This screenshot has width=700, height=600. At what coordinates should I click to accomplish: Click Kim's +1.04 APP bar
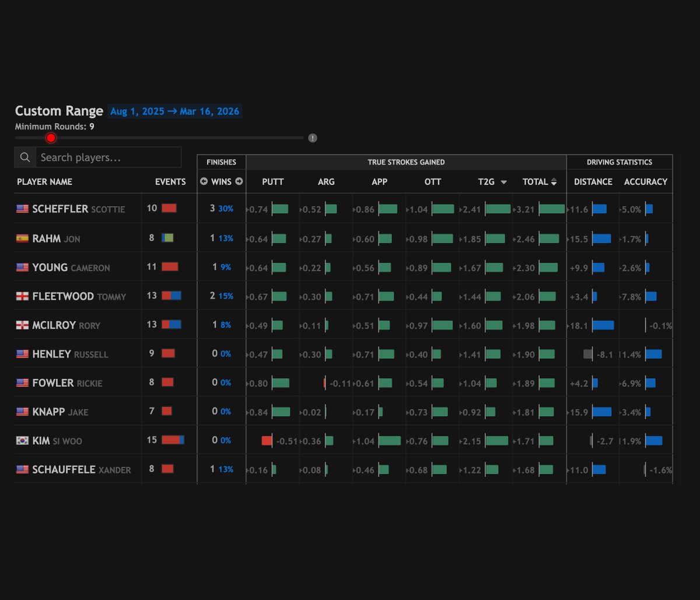tap(390, 441)
